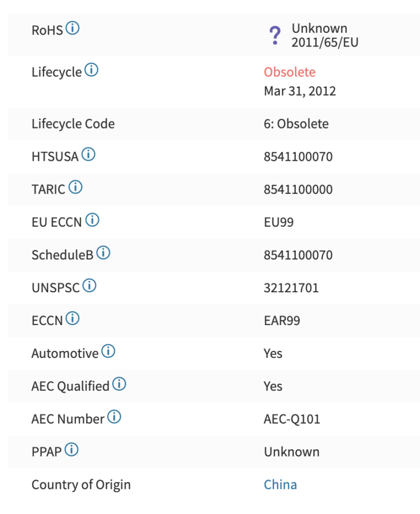The height and width of the screenshot is (514, 420).
Task: Open ScheduleB information icon
Action: pyautogui.click(x=103, y=253)
